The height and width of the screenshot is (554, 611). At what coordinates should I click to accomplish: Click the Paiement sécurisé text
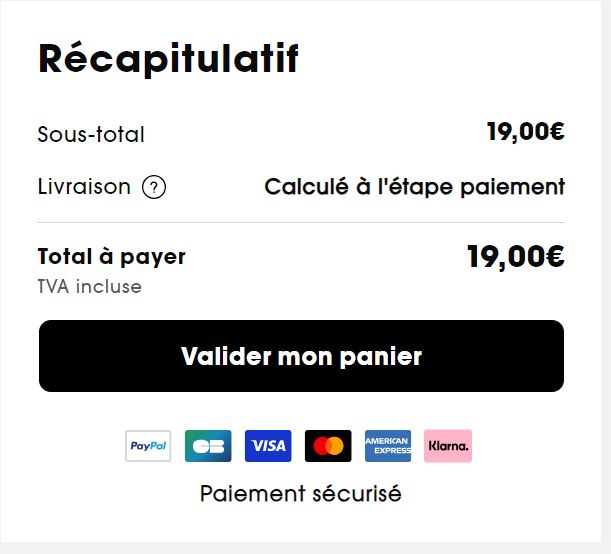[x=301, y=494]
